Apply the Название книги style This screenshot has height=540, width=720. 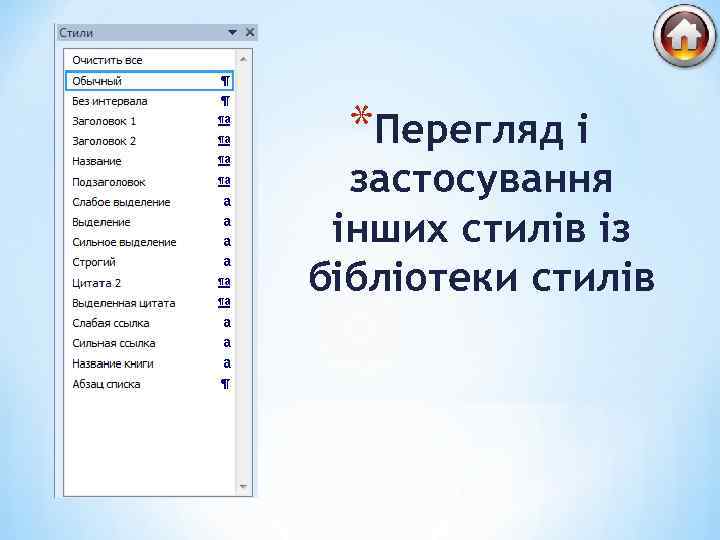[x=150, y=364]
